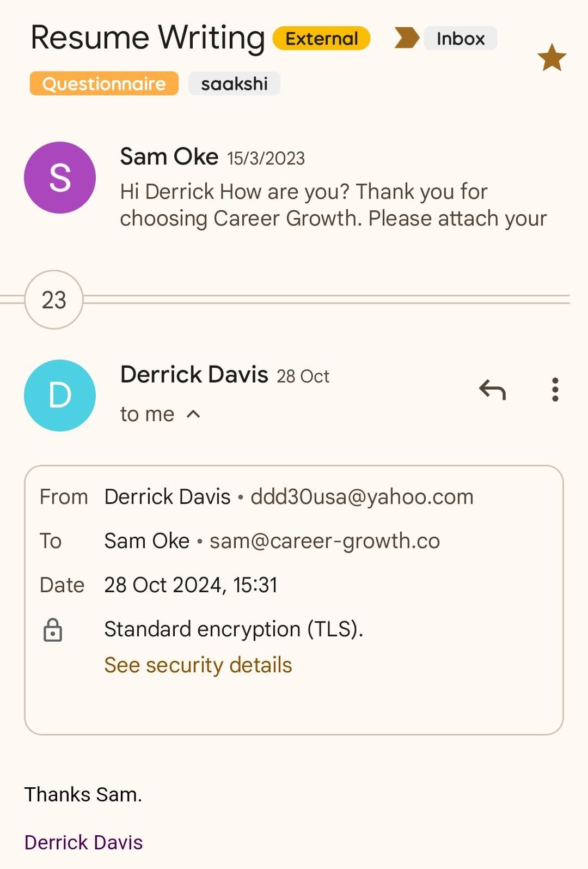Expand the 23 hidden messages
The image size is (588, 869).
[54, 300]
